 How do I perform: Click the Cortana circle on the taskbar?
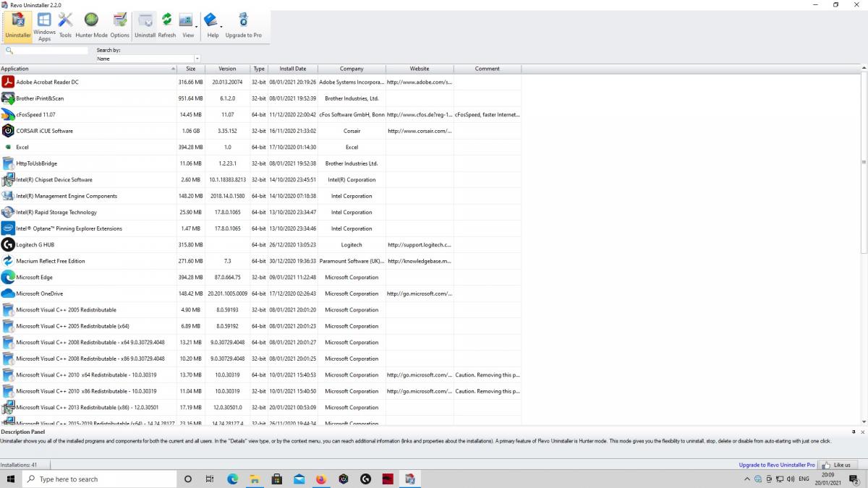tap(188, 479)
